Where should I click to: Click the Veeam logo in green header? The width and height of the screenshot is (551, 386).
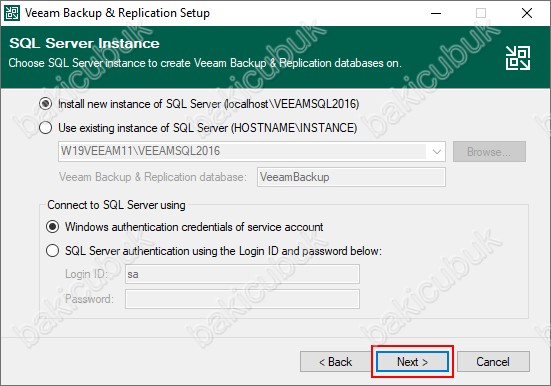point(518,58)
